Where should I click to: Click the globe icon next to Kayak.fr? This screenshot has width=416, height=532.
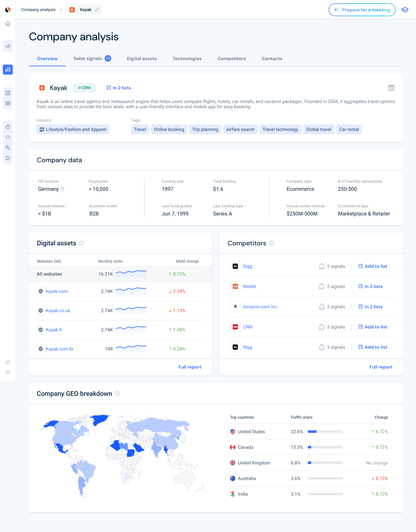pyautogui.click(x=41, y=330)
